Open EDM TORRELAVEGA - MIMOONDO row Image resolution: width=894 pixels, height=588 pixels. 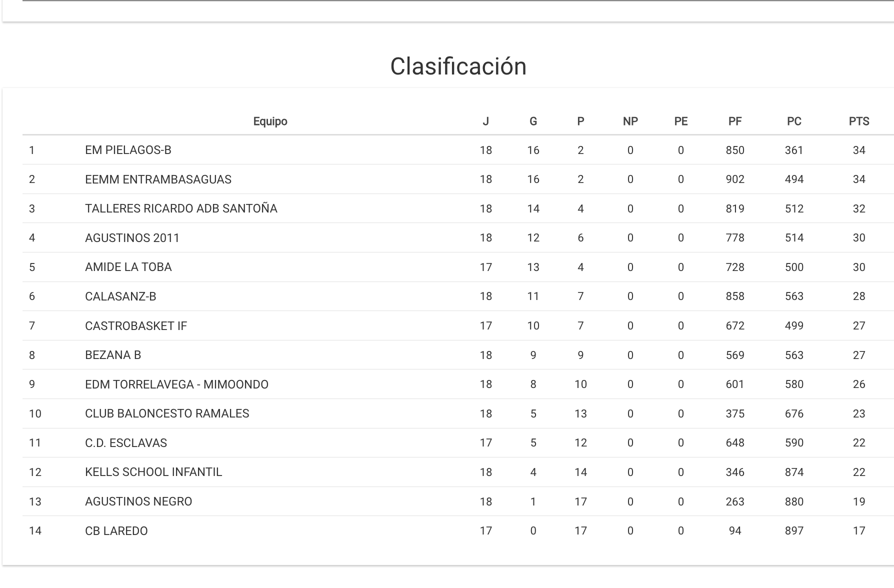point(176,384)
